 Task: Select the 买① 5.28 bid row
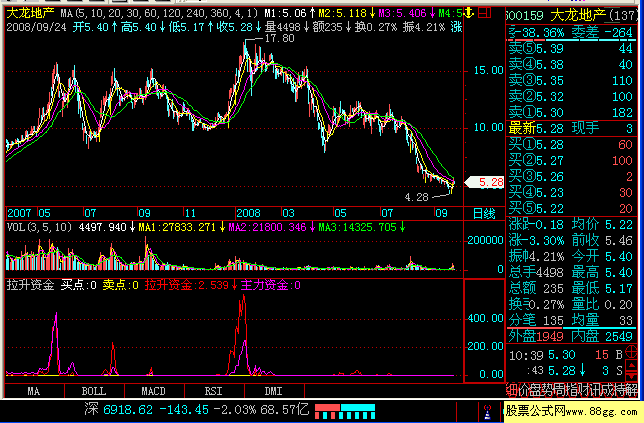click(x=571, y=145)
